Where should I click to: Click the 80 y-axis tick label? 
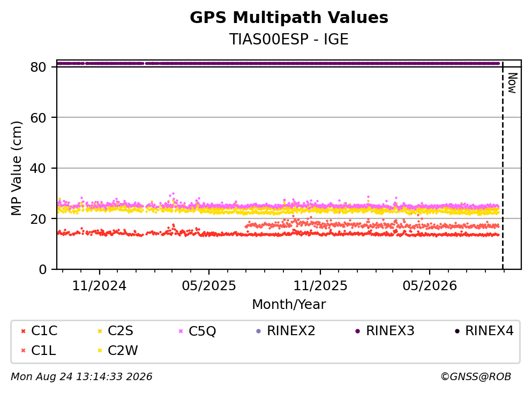pyautogui.click(x=38, y=67)
